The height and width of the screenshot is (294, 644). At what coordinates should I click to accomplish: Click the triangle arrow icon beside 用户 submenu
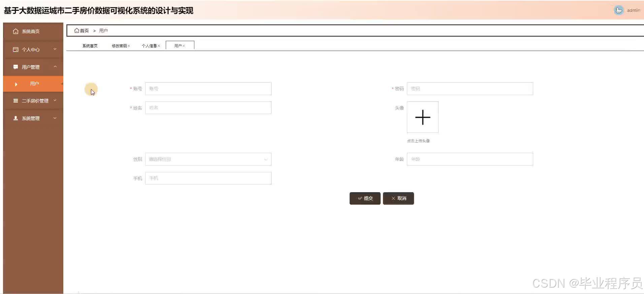(x=16, y=84)
